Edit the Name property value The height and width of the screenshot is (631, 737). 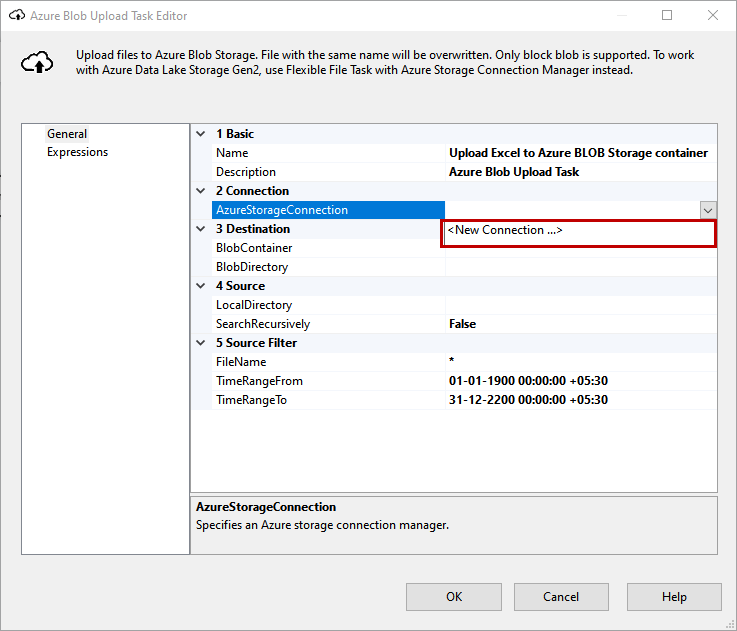pyautogui.click(x=580, y=153)
